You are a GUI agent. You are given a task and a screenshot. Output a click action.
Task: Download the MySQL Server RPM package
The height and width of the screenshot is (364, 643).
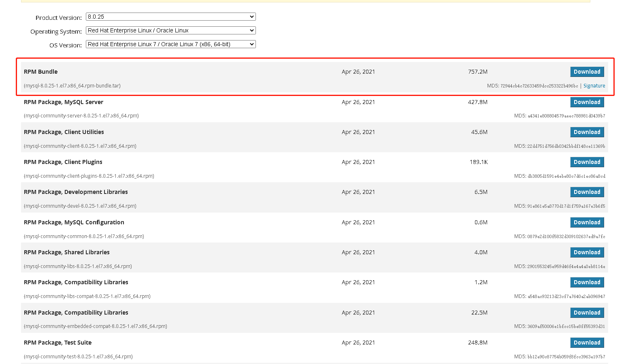[587, 102]
